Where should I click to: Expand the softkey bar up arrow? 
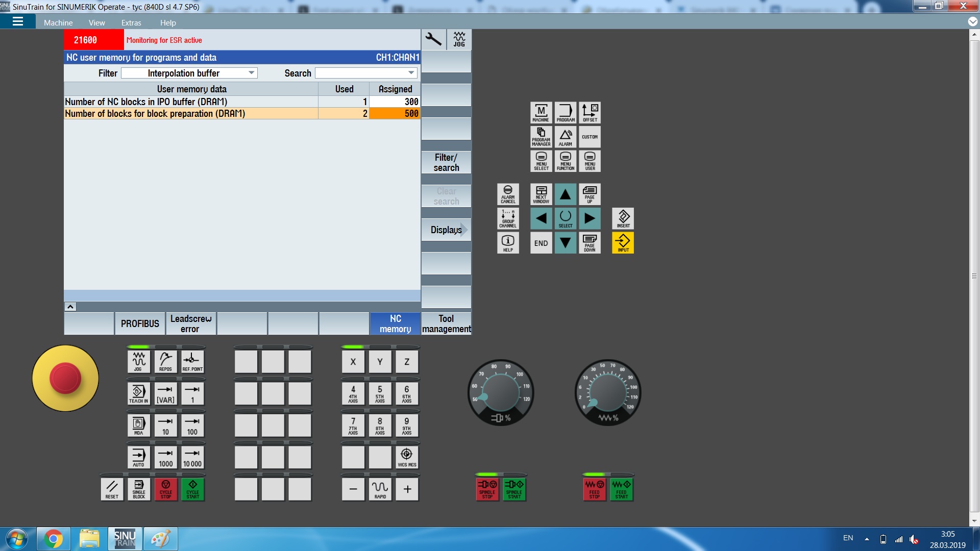pos(70,307)
